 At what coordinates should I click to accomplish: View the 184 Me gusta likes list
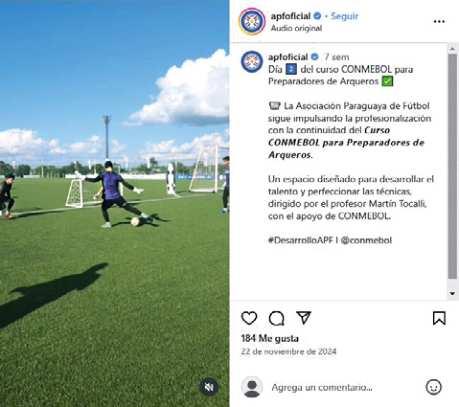click(x=270, y=338)
